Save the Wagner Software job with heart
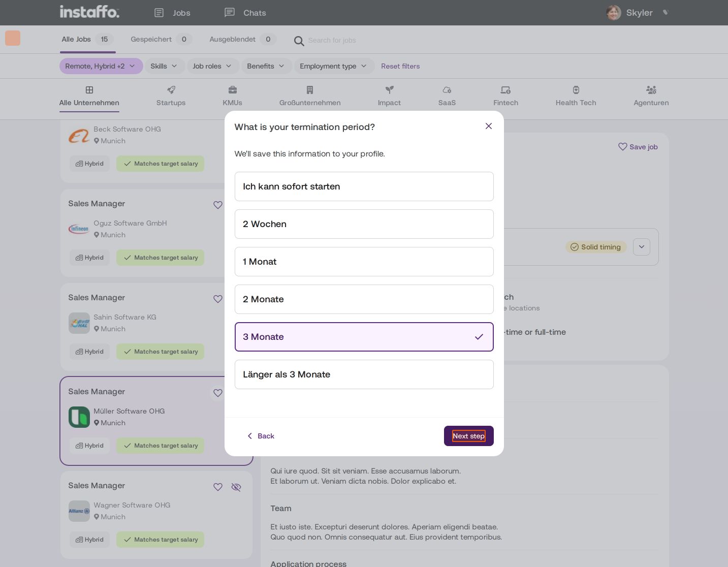This screenshot has height=567, width=728. [218, 487]
